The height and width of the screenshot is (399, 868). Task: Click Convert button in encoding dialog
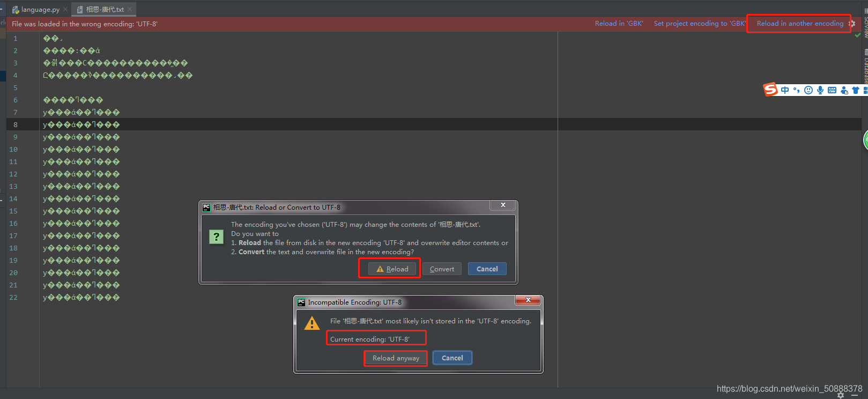point(442,269)
